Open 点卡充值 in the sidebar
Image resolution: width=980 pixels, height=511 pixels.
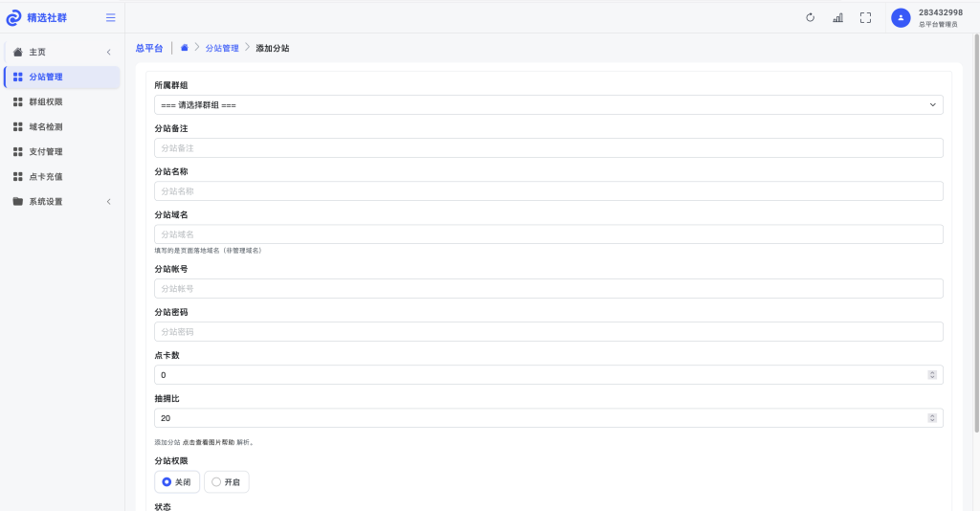(x=62, y=177)
